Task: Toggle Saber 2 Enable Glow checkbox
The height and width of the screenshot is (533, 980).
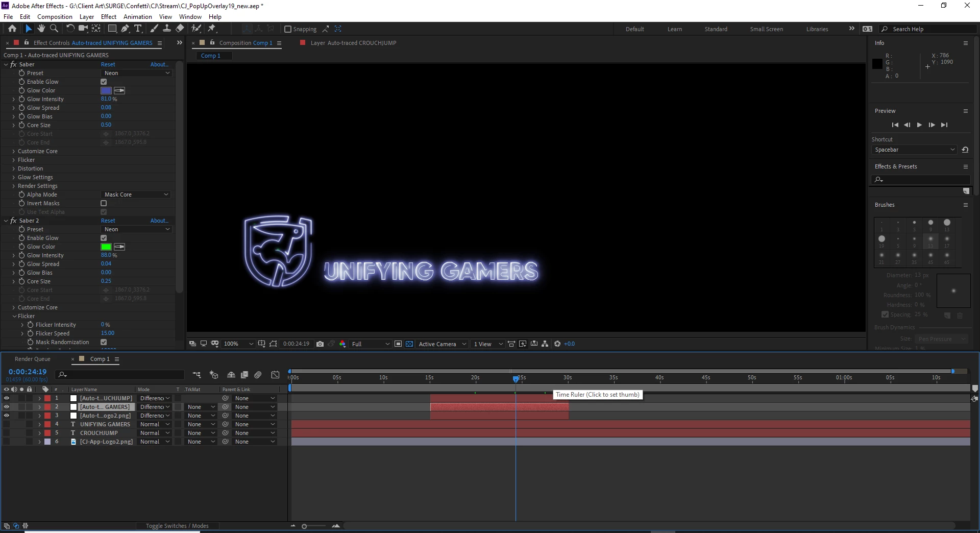Action: pos(104,238)
